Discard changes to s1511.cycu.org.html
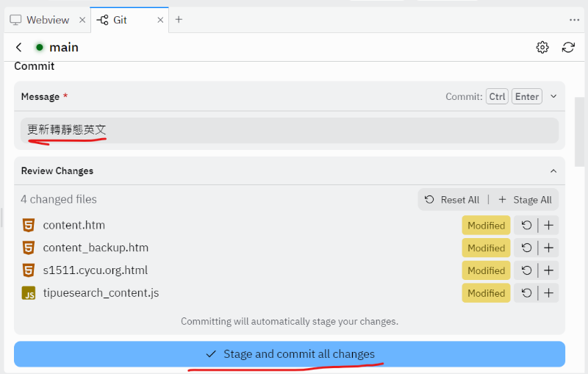The image size is (588, 374). [526, 270]
